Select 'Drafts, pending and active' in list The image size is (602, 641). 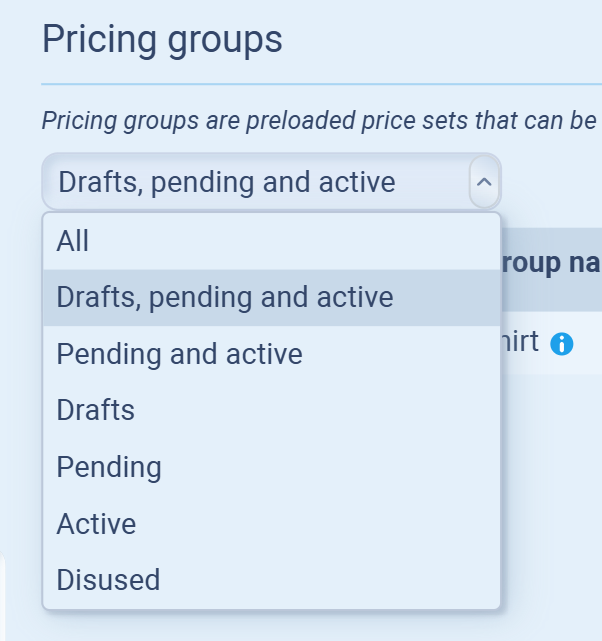coord(225,298)
